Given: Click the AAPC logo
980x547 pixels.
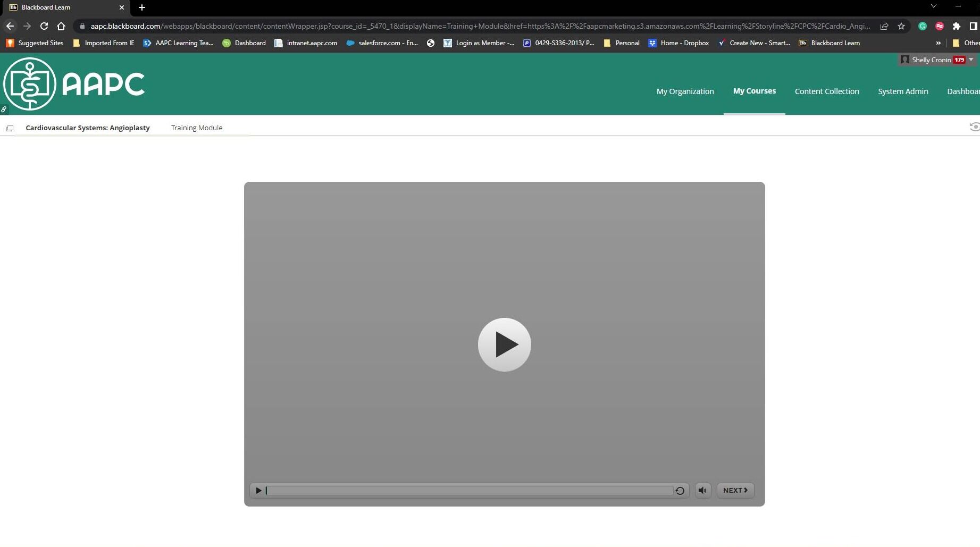Looking at the screenshot, I should click(74, 83).
